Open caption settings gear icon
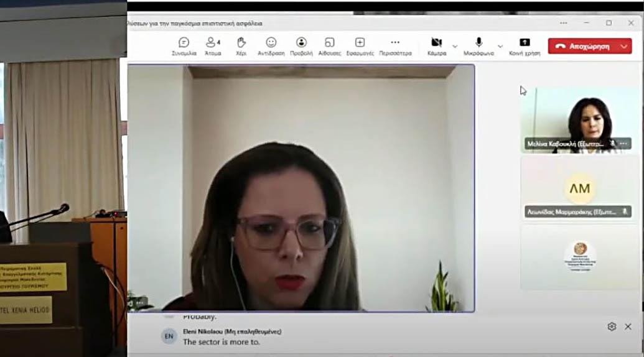Viewport: 644px width, 357px height. pyautogui.click(x=612, y=327)
